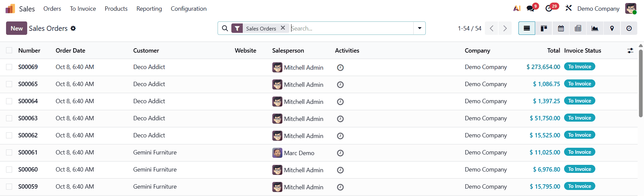The height and width of the screenshot is (196, 644).
Task: Open the Reporting menu
Action: pyautogui.click(x=149, y=9)
